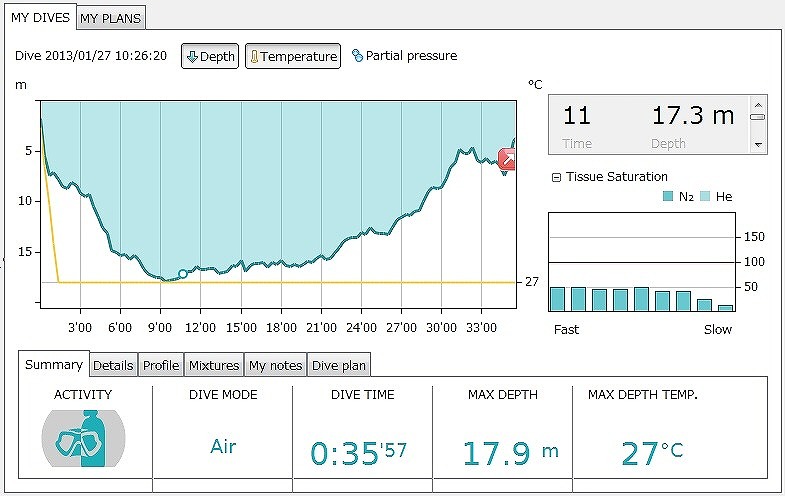This screenshot has width=785, height=496.
Task: Collapse the Tissue Saturation section
Action: tap(557, 177)
